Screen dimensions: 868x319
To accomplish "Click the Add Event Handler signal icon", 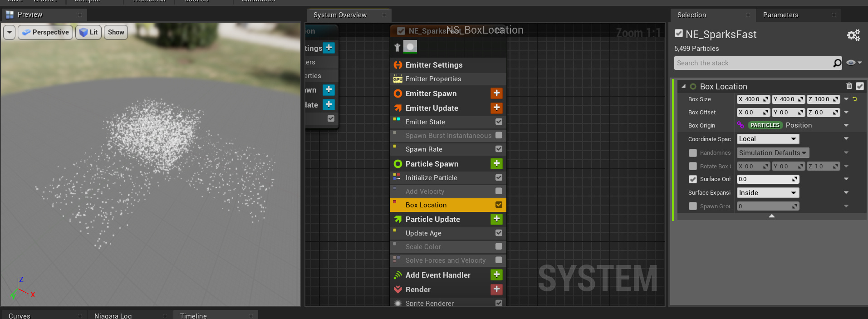I will point(398,275).
